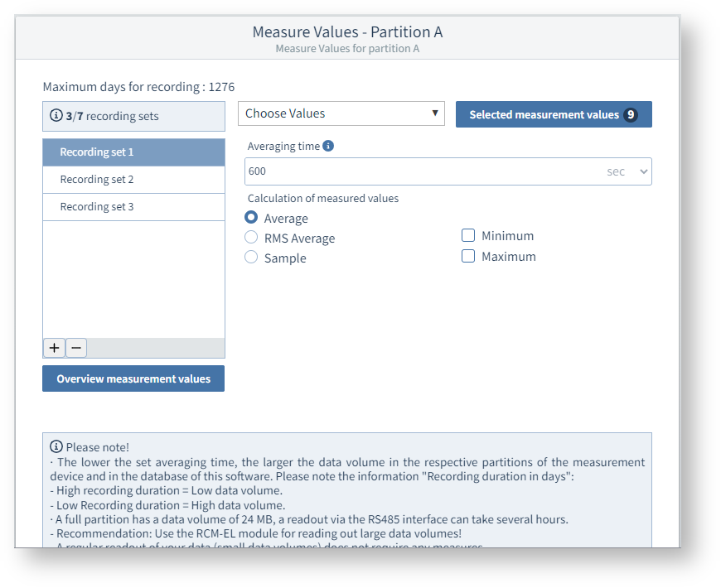Viewport: 721px width, 588px height.
Task: Click info icon beside 3/7 recording sets
Action: pyautogui.click(x=56, y=116)
